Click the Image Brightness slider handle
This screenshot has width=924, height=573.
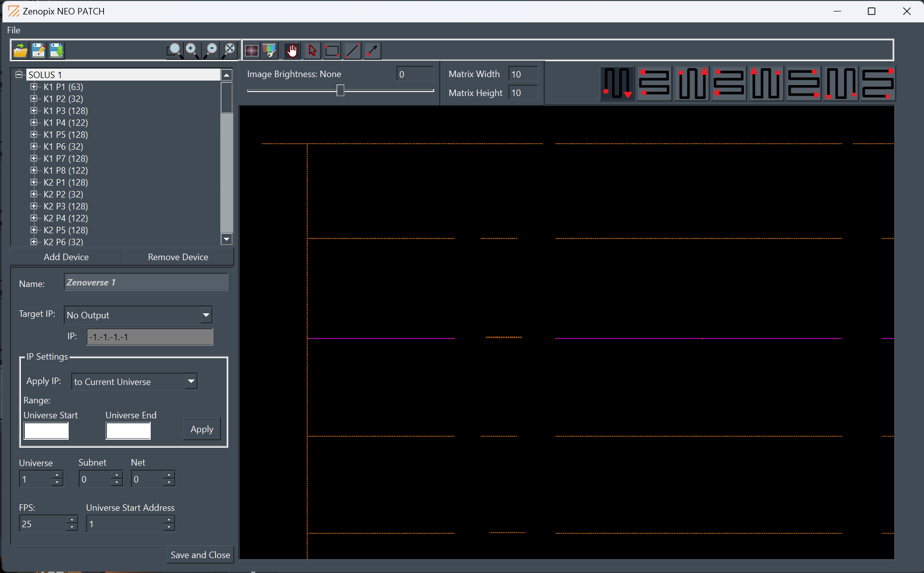[340, 91]
